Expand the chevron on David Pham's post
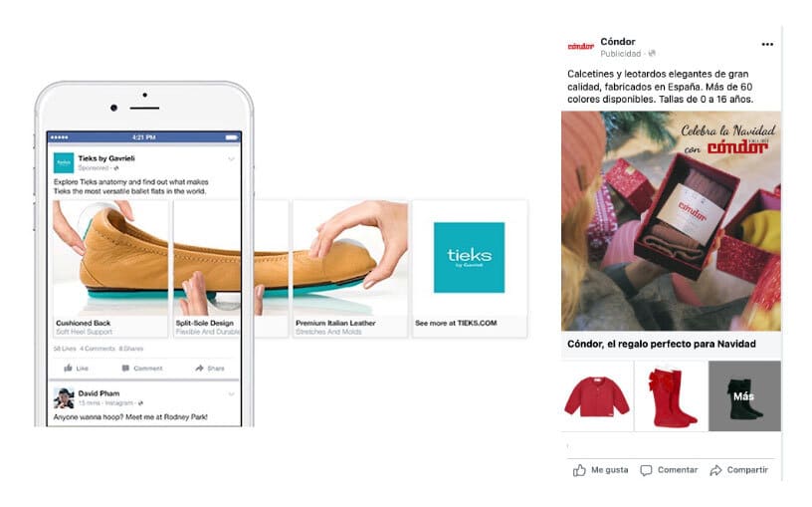 tap(232, 394)
